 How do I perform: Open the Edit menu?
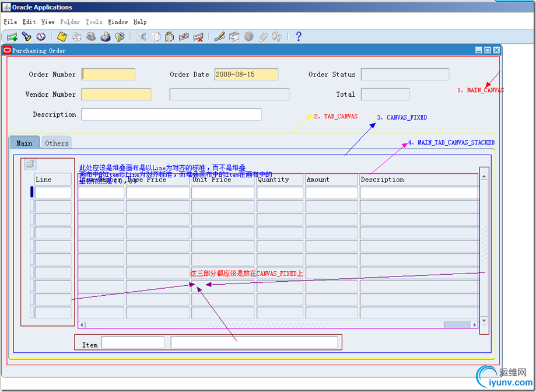point(29,22)
